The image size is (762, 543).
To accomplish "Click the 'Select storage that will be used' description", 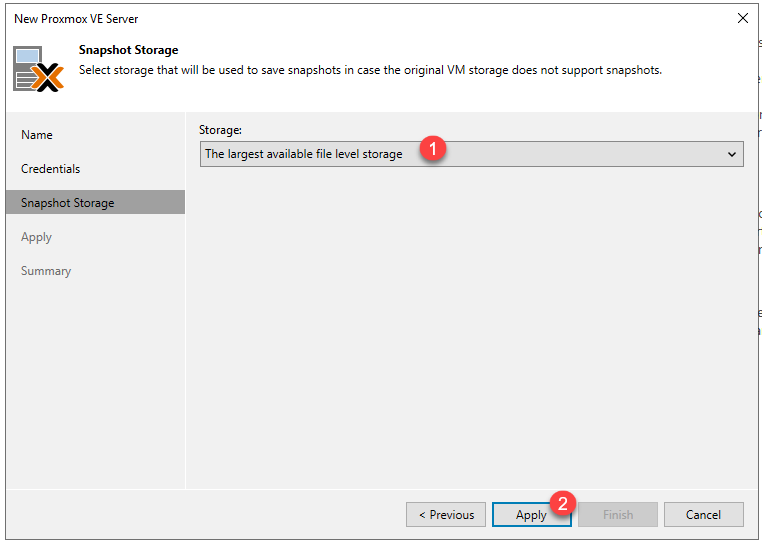I will click(370, 70).
